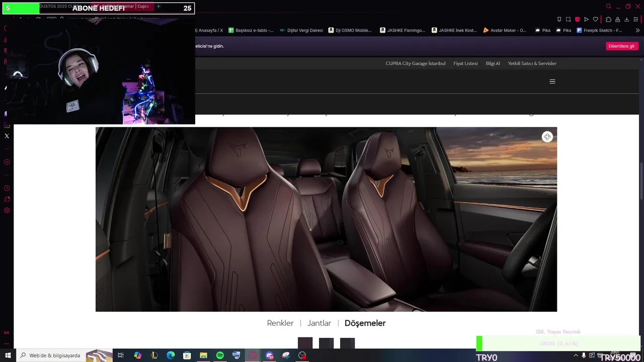
Task: Open Yetkili Satıcı & Servisler link
Action: tap(532, 63)
